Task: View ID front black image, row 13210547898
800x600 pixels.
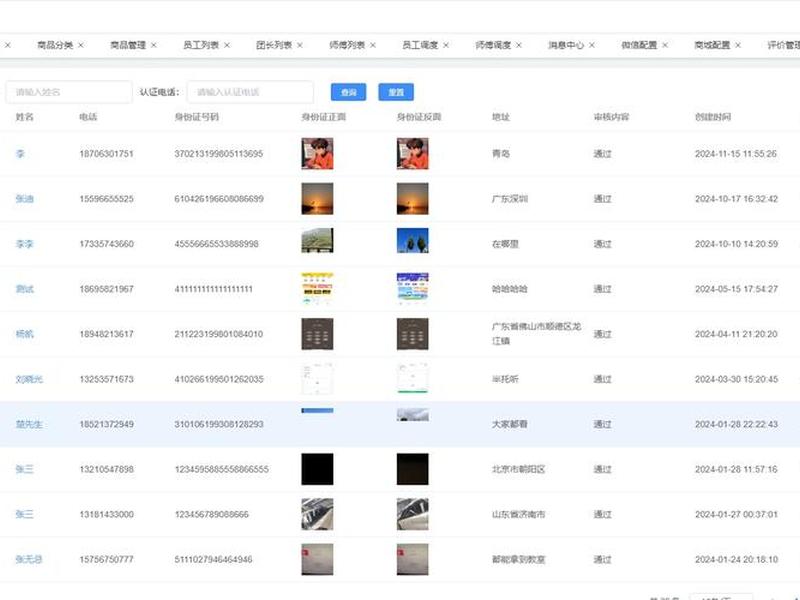Action: [x=317, y=469]
